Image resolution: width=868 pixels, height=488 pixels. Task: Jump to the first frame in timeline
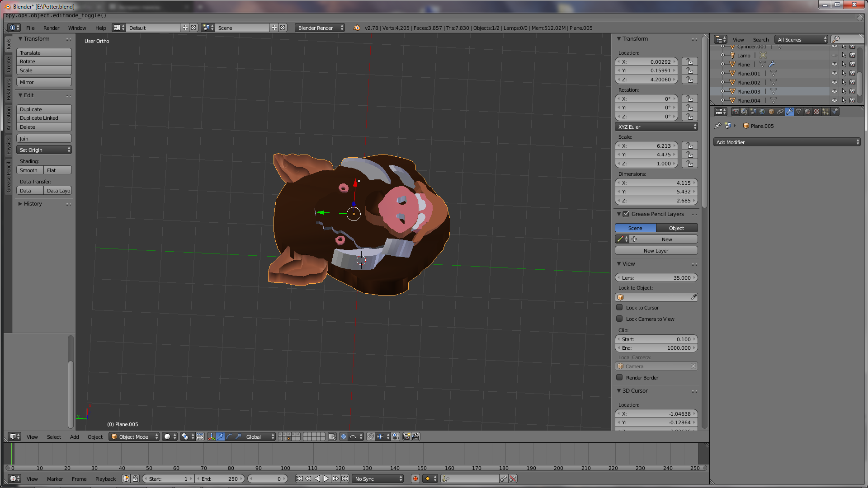299,479
